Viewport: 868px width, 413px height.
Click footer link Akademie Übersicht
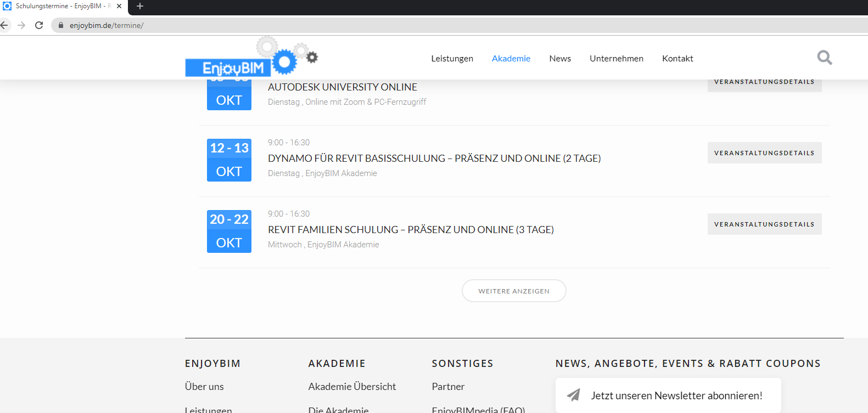click(352, 387)
